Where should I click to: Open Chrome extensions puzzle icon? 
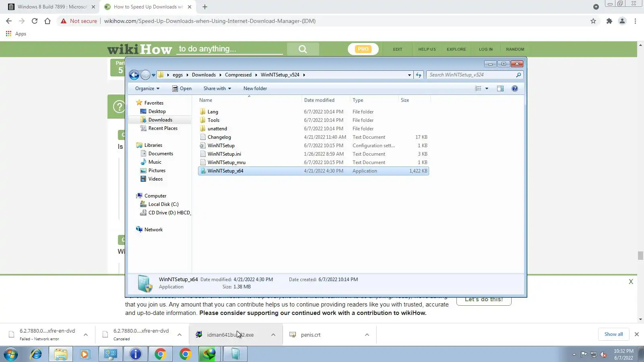609,21
